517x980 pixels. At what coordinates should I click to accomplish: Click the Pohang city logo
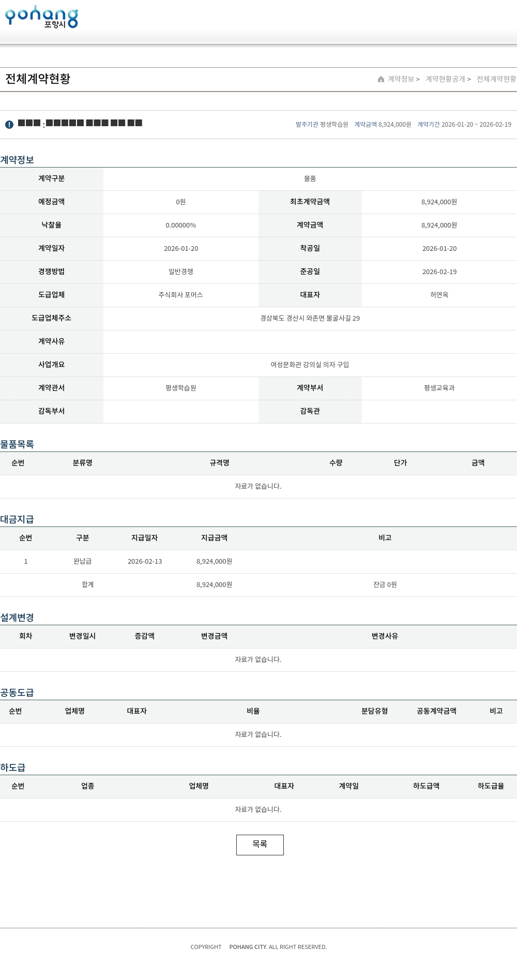coord(41,17)
